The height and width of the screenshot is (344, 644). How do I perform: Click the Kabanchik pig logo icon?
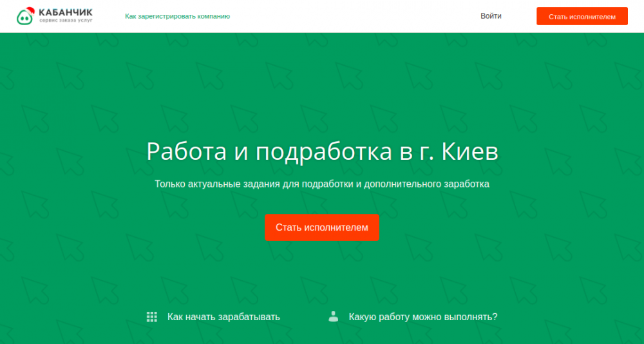[26, 17]
